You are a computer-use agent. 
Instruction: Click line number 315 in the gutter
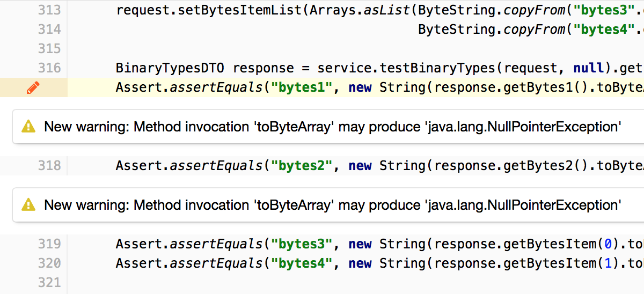(49, 49)
